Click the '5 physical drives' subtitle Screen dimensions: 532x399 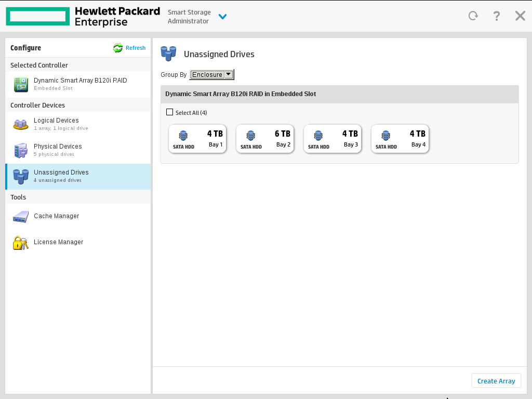[54, 154]
